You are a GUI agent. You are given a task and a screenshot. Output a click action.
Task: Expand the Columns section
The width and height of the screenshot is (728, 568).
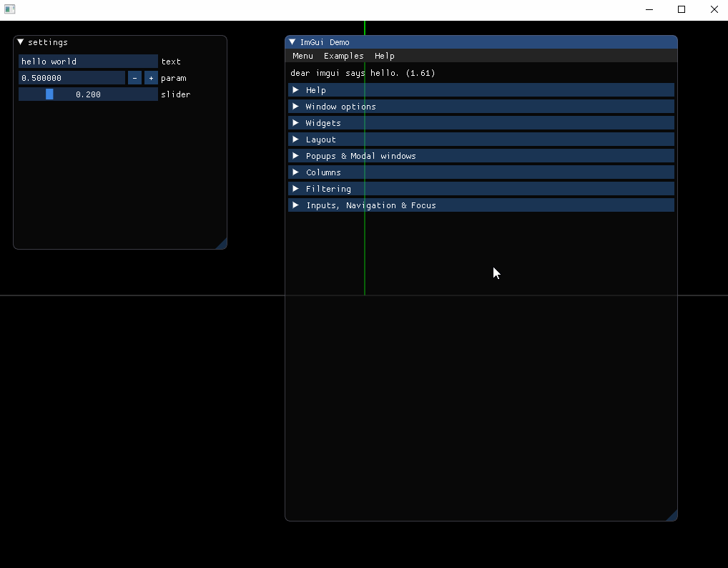tap(481, 172)
